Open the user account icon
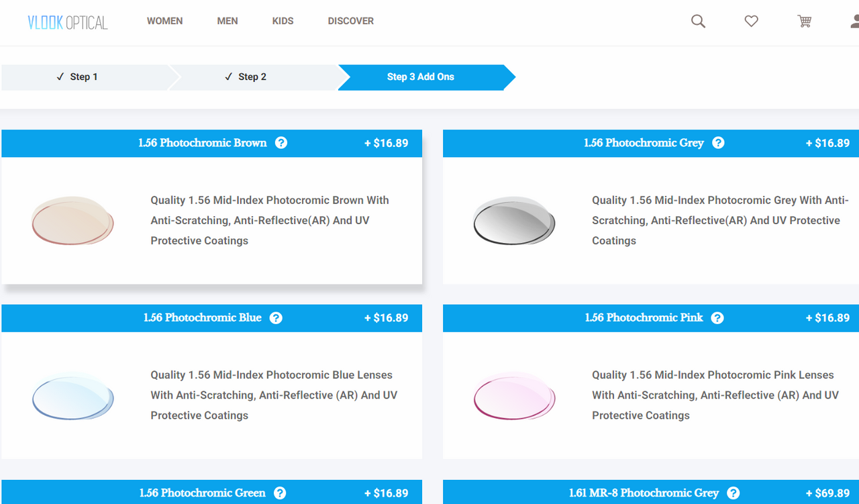 854,21
